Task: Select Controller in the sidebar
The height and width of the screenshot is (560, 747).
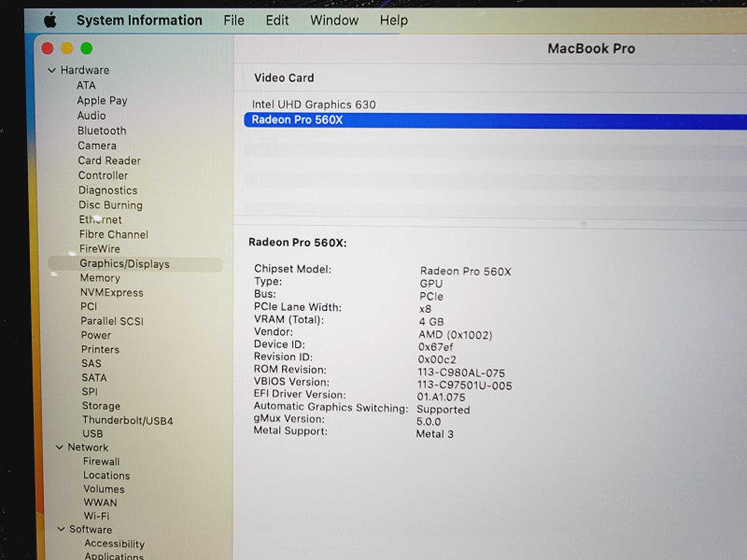Action: (x=103, y=175)
